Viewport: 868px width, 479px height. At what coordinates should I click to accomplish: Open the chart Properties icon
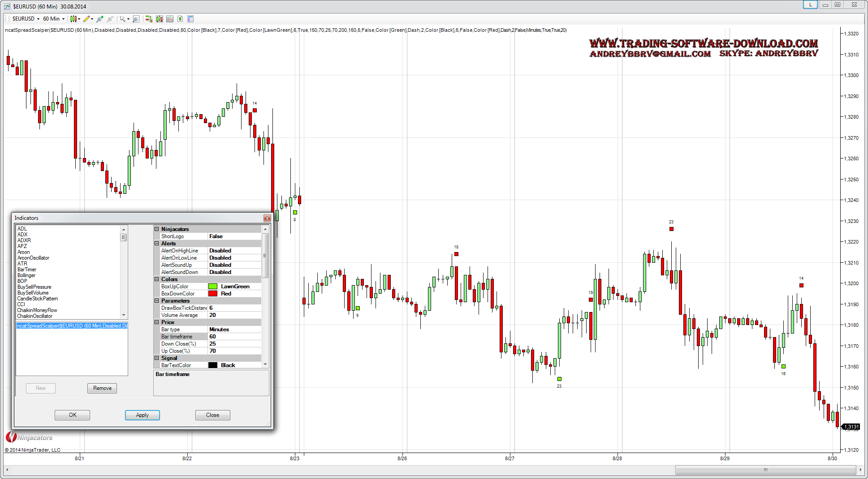coord(190,19)
